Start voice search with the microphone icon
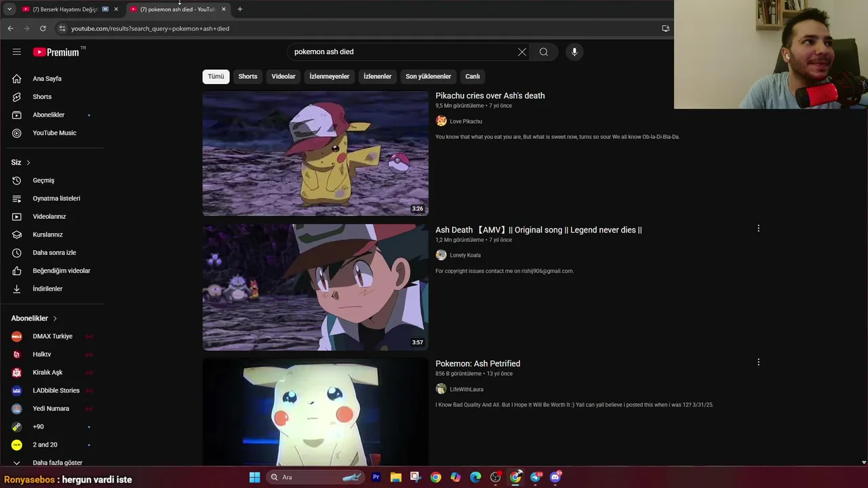Image resolution: width=868 pixels, height=488 pixels. click(574, 52)
